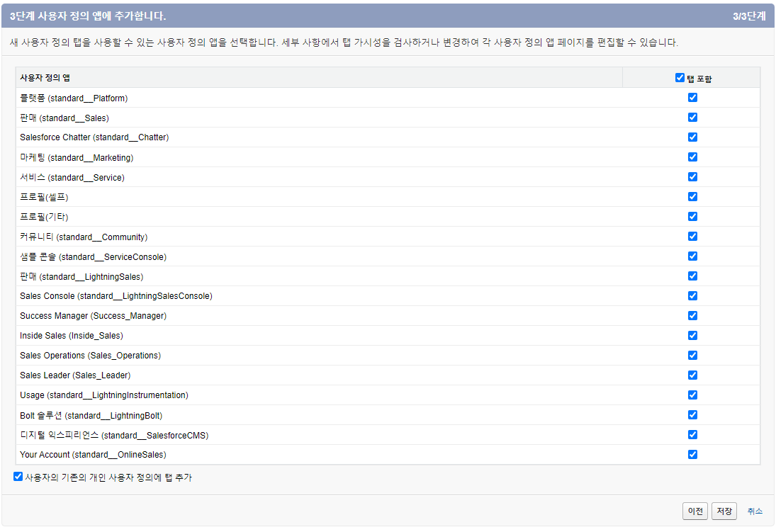Toggle checkbox for 마케팅 (standard__Marketing)
The image size is (776, 532).
click(x=692, y=157)
